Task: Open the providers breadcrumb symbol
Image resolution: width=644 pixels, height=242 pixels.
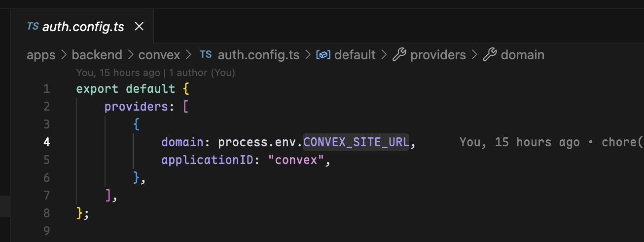Action: pos(438,55)
